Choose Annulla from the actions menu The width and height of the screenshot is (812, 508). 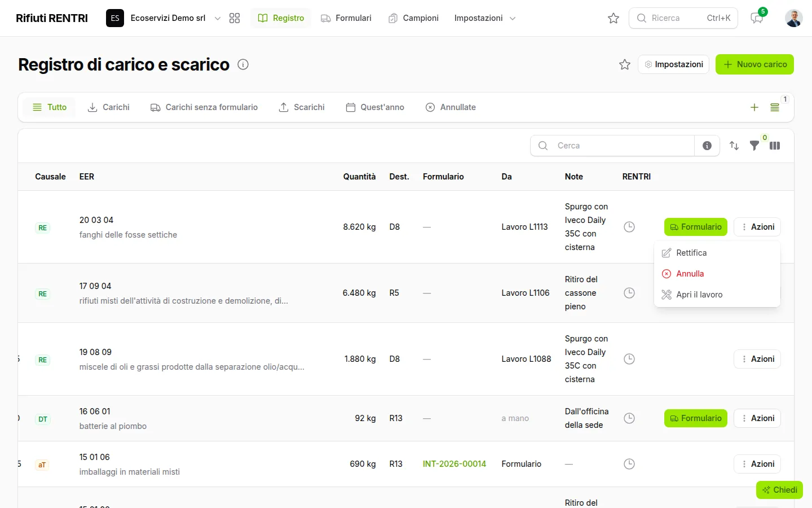717,274
